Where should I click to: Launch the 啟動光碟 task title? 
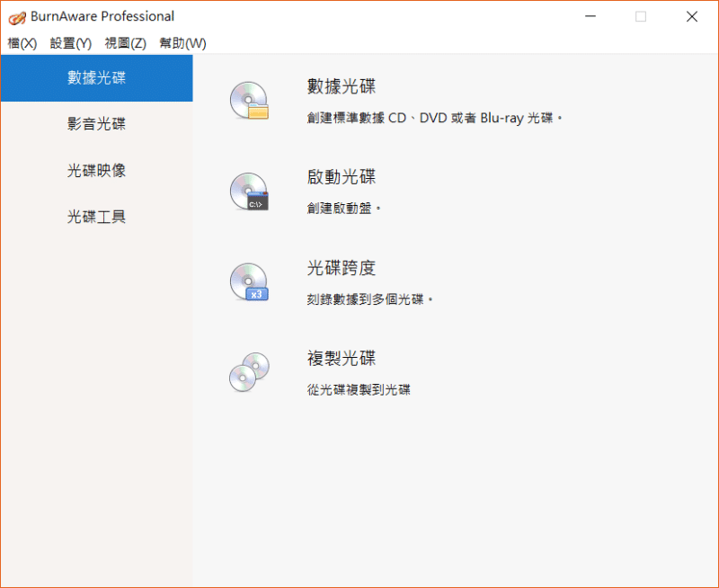(342, 177)
